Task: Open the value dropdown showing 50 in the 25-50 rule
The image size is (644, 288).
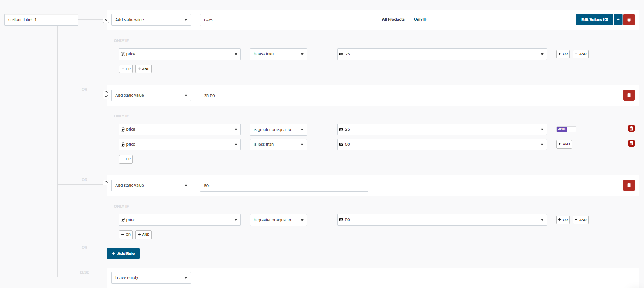Action: [442, 145]
